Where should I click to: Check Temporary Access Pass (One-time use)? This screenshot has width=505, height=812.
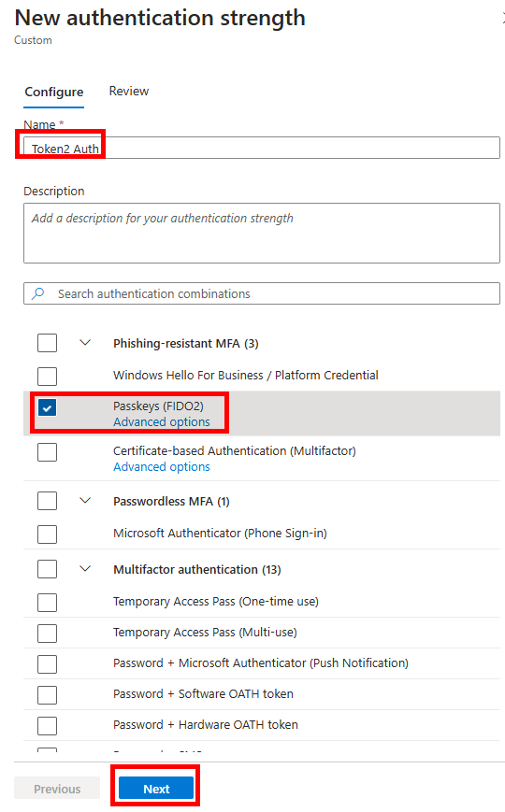[x=47, y=603]
